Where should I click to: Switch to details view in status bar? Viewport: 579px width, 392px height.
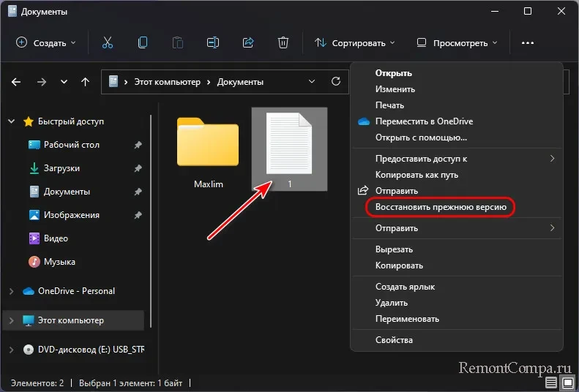point(551,382)
